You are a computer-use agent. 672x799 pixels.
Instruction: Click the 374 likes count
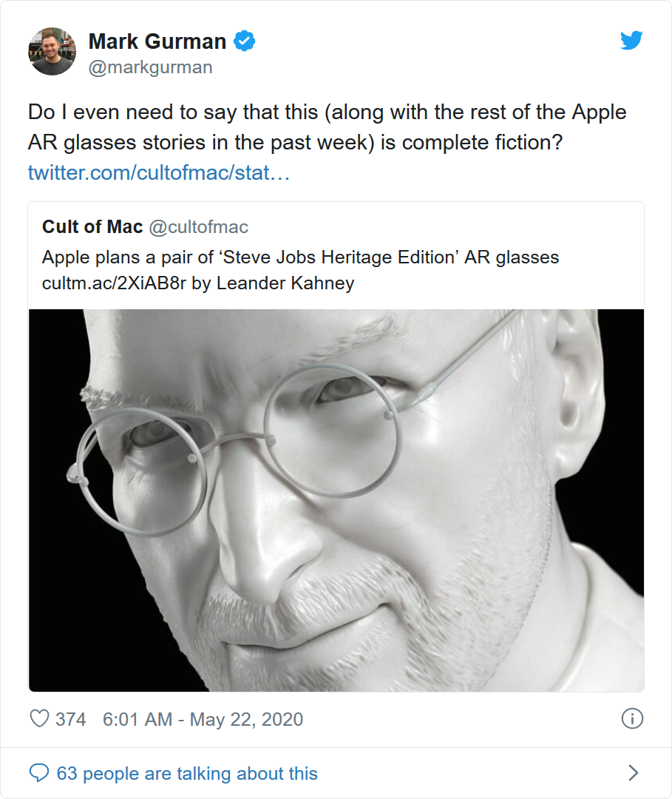pyautogui.click(x=71, y=719)
